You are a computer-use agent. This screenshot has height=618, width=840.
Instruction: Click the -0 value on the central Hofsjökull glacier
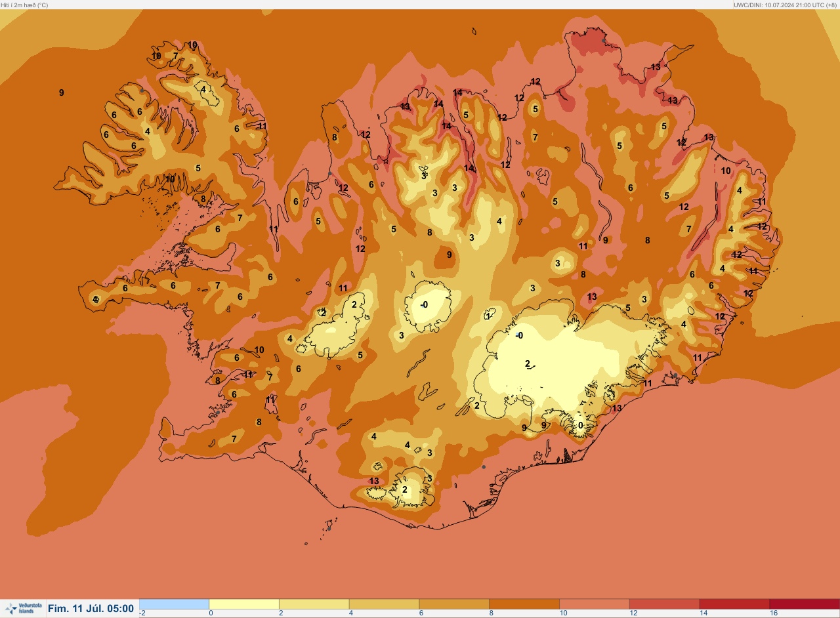coord(424,304)
